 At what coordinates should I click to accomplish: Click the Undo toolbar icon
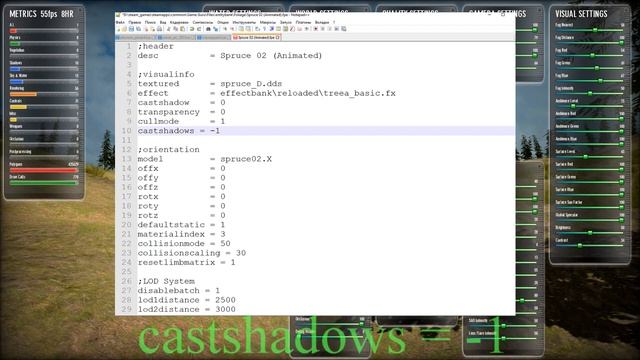[192, 29]
